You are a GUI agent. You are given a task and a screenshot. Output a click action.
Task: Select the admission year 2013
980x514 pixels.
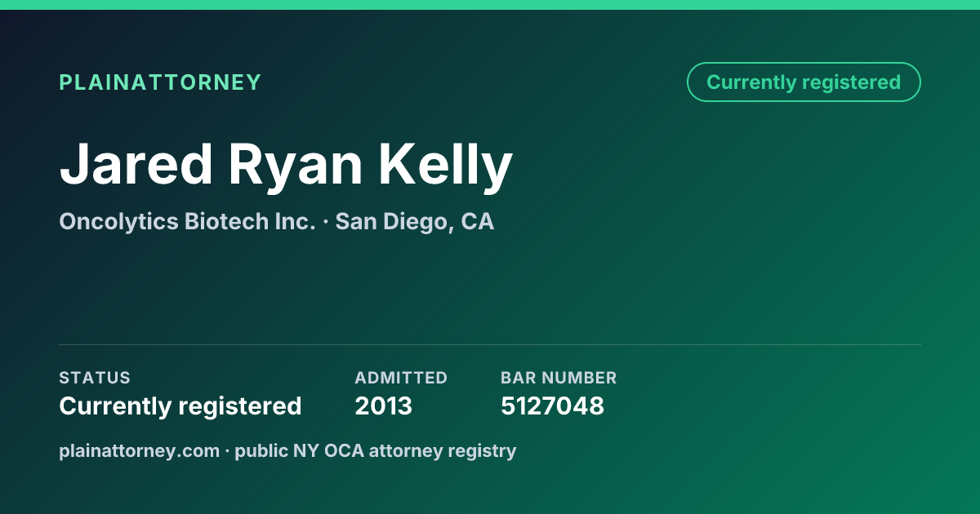click(384, 405)
